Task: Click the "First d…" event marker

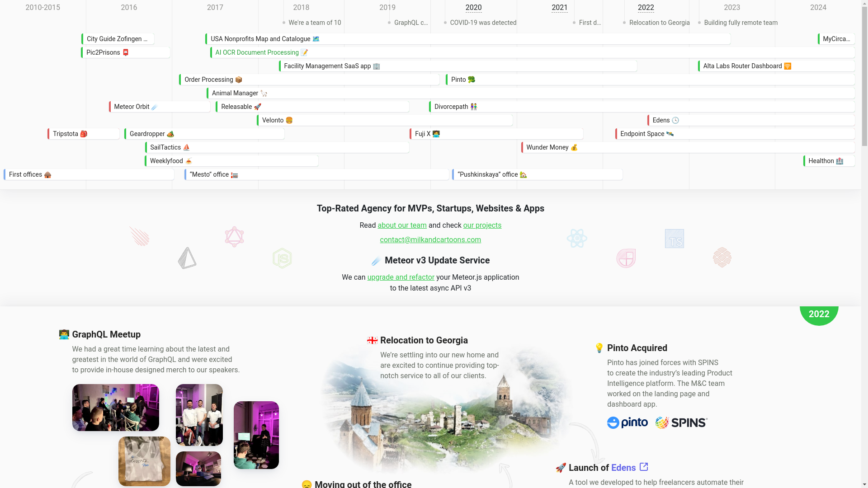Action: (x=587, y=23)
